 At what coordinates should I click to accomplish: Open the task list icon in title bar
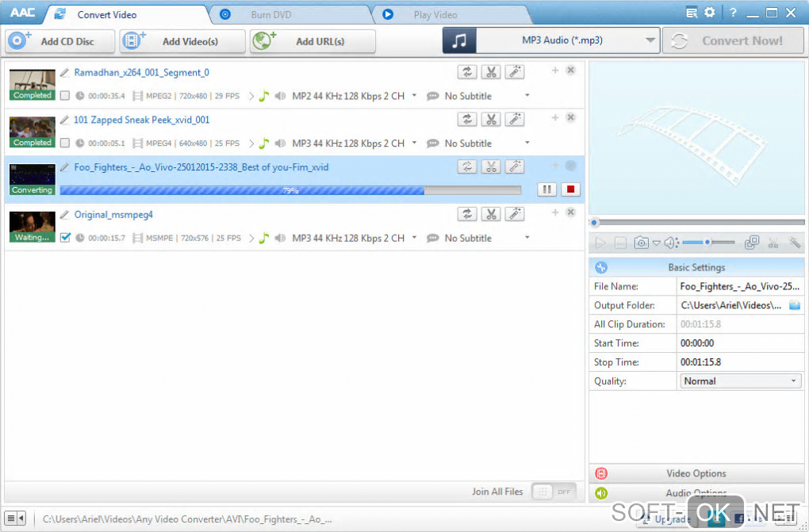[x=692, y=13]
